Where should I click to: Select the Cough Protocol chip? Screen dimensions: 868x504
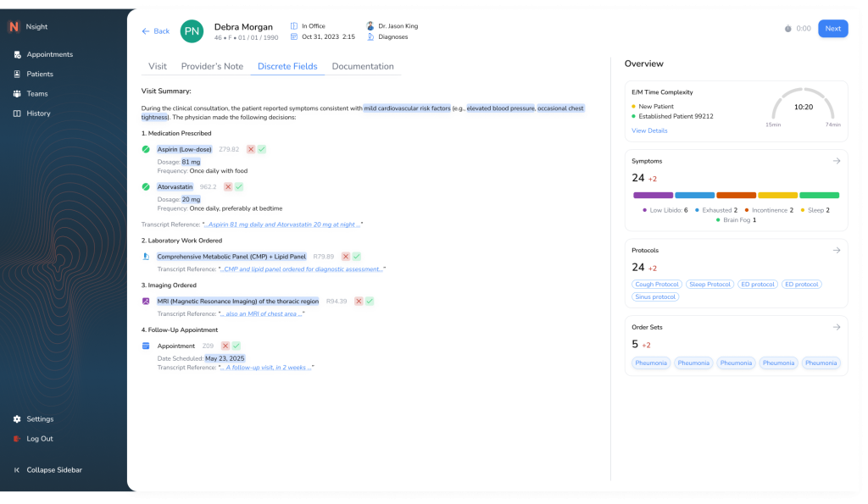pos(657,285)
